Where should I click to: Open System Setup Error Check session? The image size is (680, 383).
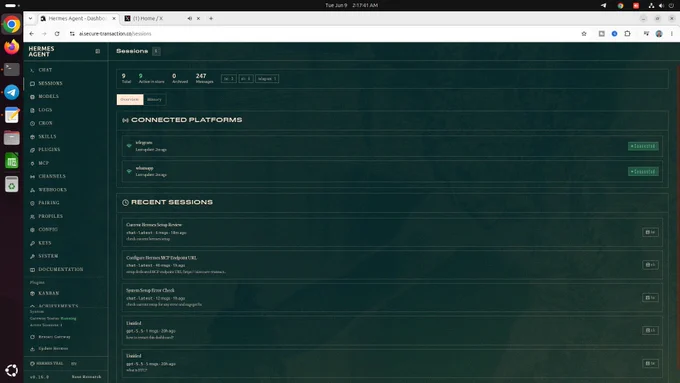392,298
